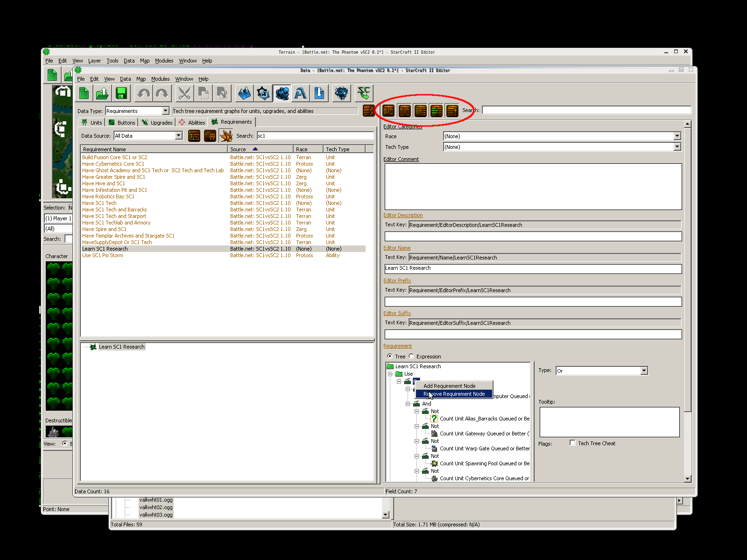Choose Add Requirement Node from context menu
The height and width of the screenshot is (560, 747).
click(x=449, y=386)
